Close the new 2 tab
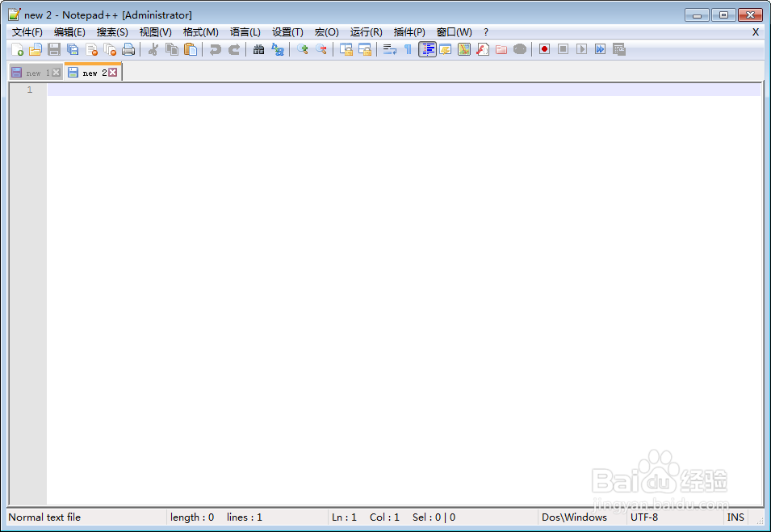Viewport: 771px width, 532px height. pyautogui.click(x=112, y=73)
